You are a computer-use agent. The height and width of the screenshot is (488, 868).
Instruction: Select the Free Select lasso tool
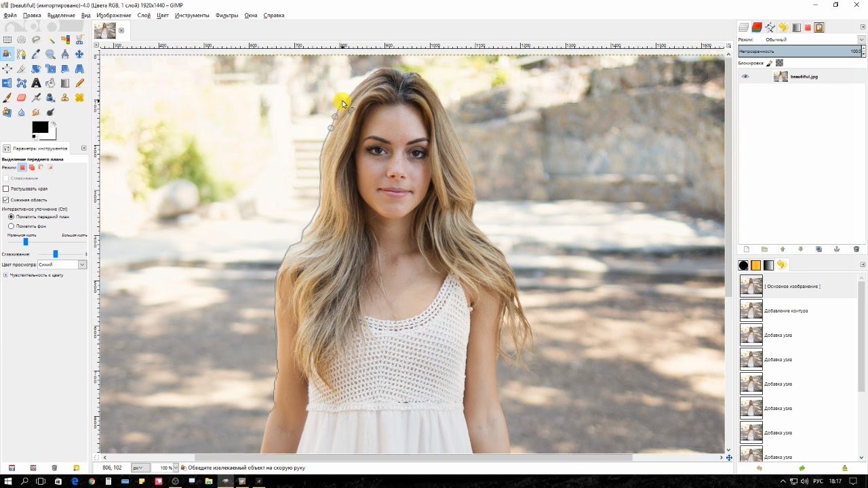[x=36, y=39]
